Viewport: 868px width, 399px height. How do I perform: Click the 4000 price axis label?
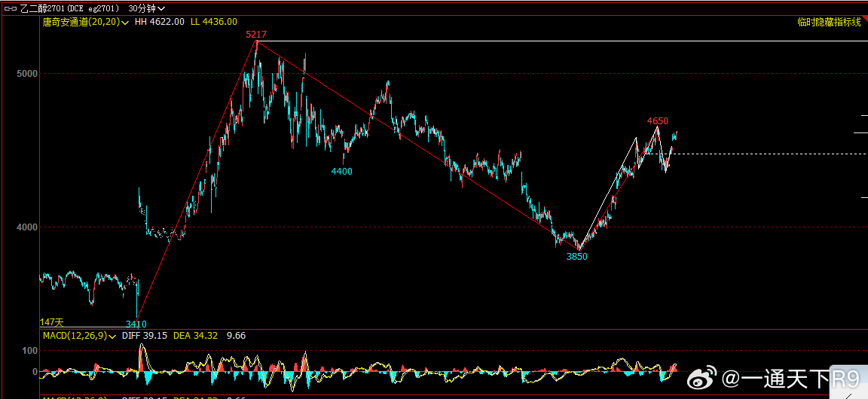pos(26,227)
